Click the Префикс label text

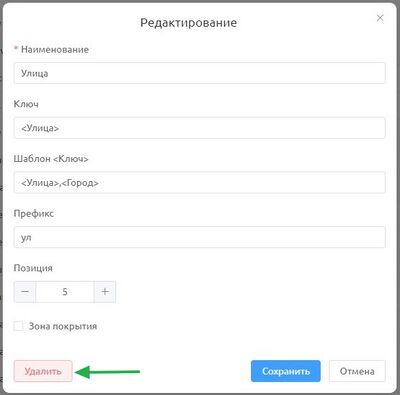[x=34, y=213]
